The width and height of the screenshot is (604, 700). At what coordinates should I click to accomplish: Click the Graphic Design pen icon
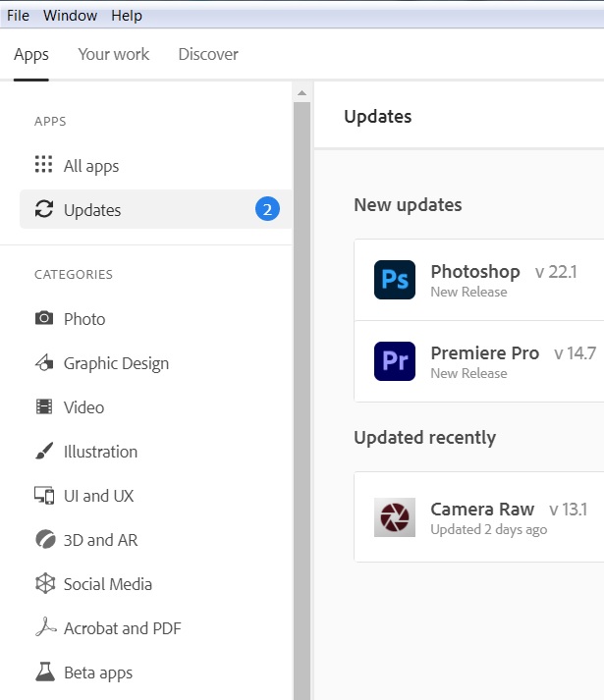click(44, 362)
